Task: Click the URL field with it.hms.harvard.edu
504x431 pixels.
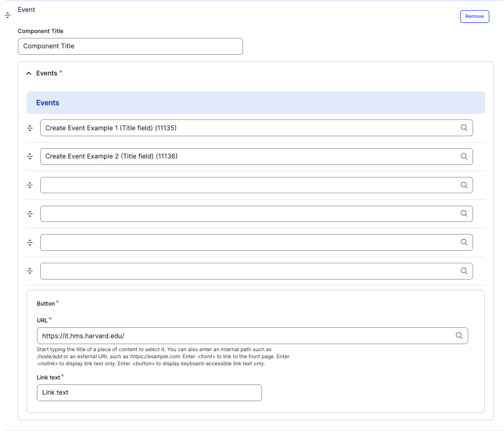Action: [x=244, y=335]
